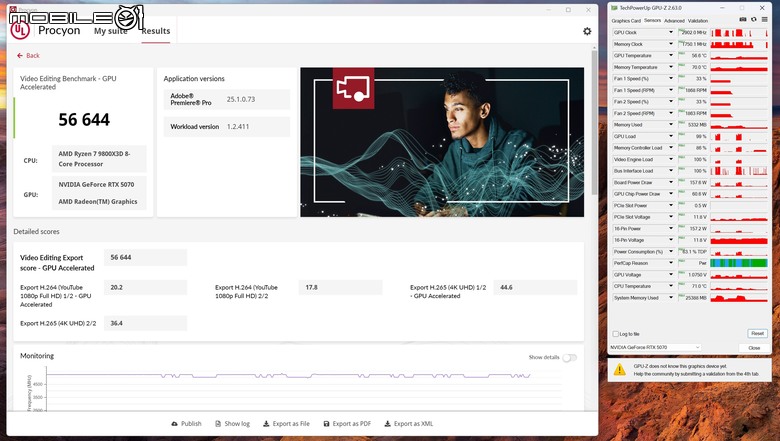Click the benchmark hero image
The image size is (780, 441).
[x=442, y=142]
